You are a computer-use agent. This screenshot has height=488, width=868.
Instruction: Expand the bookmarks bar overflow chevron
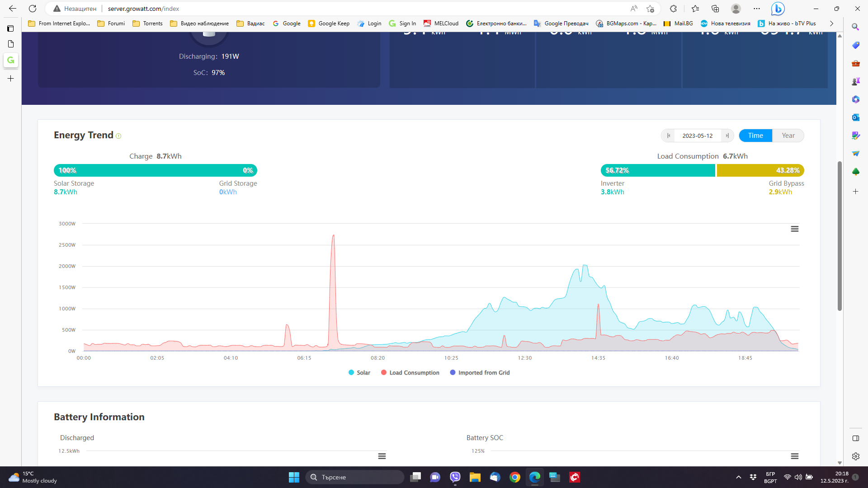pyautogui.click(x=831, y=23)
